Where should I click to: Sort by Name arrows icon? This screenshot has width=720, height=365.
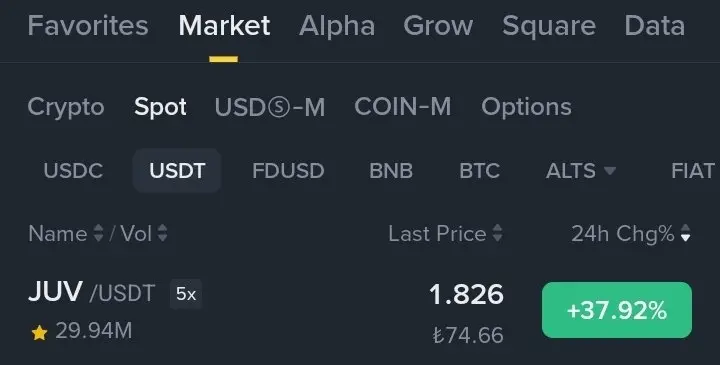click(98, 233)
